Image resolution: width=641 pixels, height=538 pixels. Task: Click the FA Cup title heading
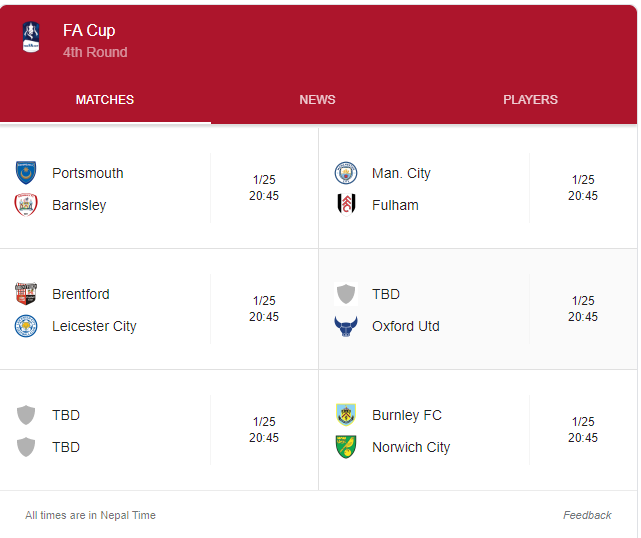coord(89,31)
